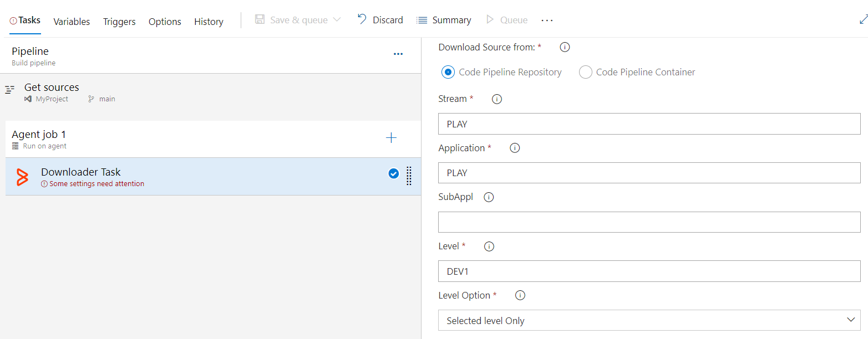Open the Triggers tab
The width and height of the screenshot is (868, 339).
coord(119,22)
